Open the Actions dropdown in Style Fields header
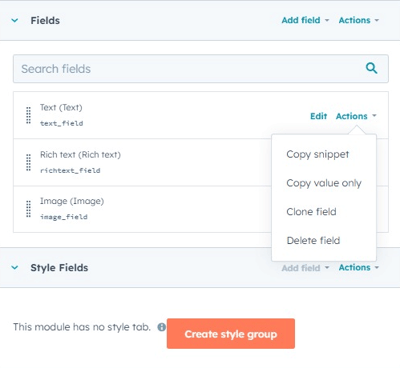The width and height of the screenshot is (400, 368). tap(359, 267)
